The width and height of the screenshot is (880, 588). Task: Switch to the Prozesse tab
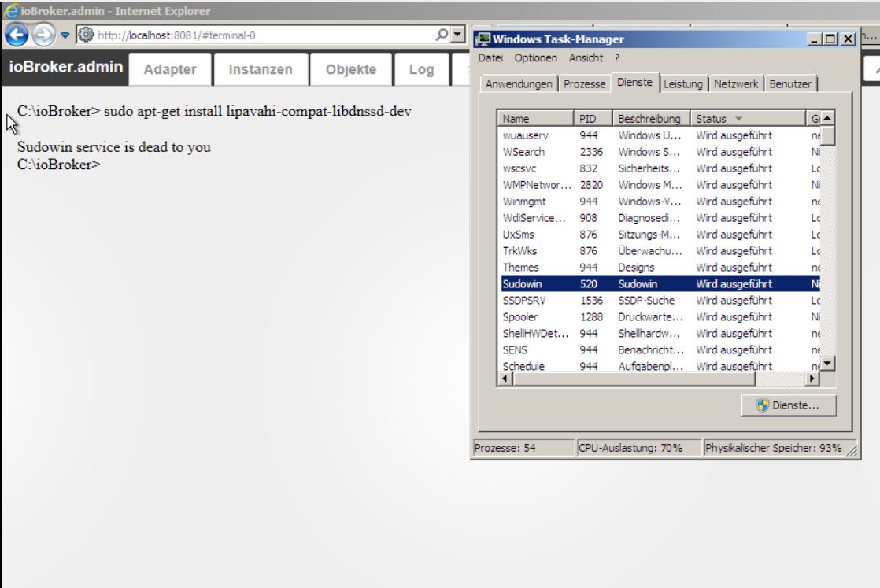tap(584, 83)
